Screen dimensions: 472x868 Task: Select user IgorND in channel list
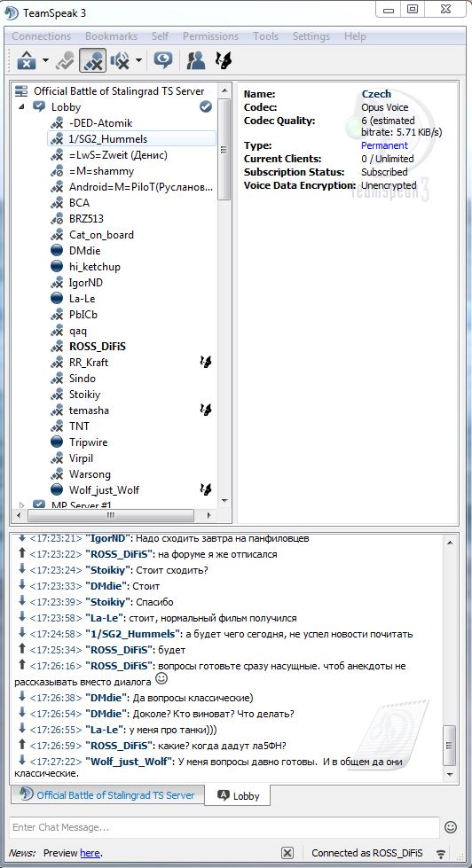(86, 282)
